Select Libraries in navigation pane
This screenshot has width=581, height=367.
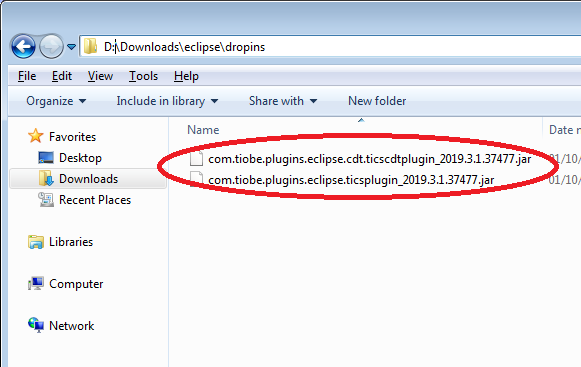(x=71, y=242)
